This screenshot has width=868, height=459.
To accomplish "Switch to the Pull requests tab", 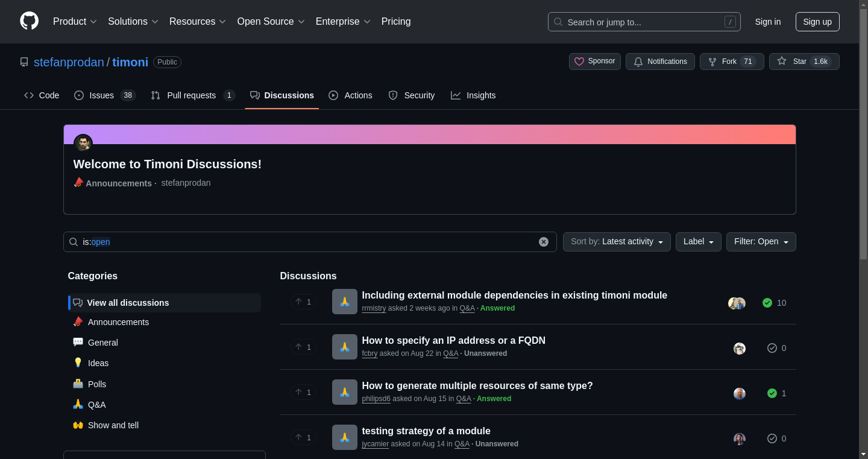I will pos(193,95).
